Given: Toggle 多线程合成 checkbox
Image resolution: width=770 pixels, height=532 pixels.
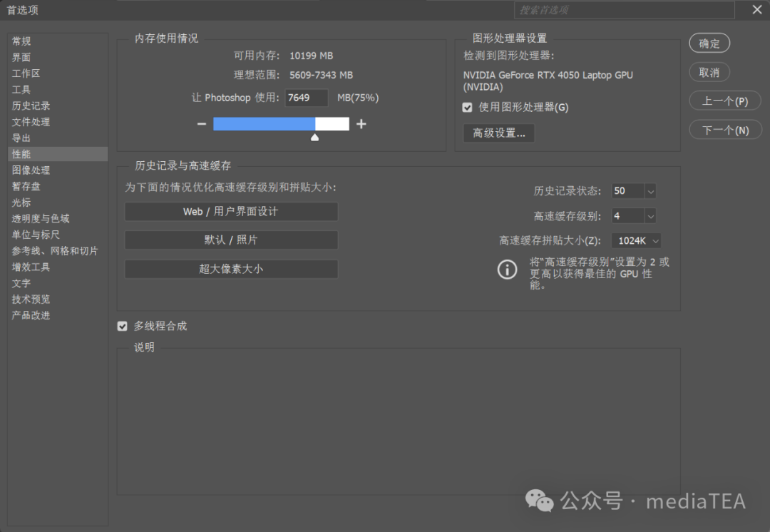Looking at the screenshot, I should (x=123, y=326).
